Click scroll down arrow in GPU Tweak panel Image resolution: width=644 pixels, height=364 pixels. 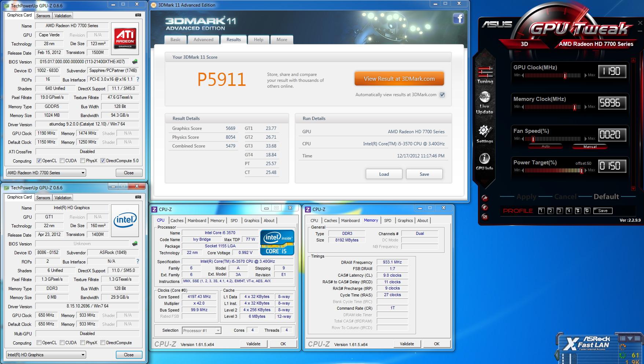coord(633,189)
